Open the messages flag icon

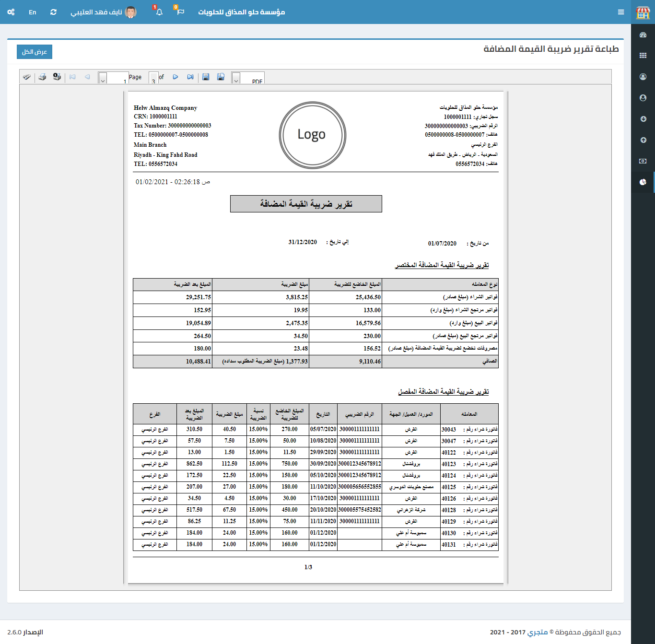pos(180,12)
